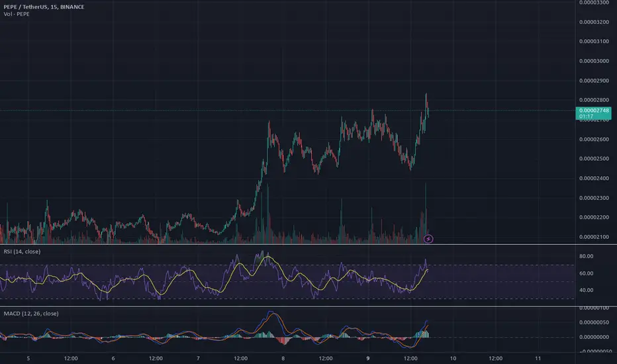The image size is (617, 364).
Task: Click the bold date 9 on time axis
Action: [368, 359]
